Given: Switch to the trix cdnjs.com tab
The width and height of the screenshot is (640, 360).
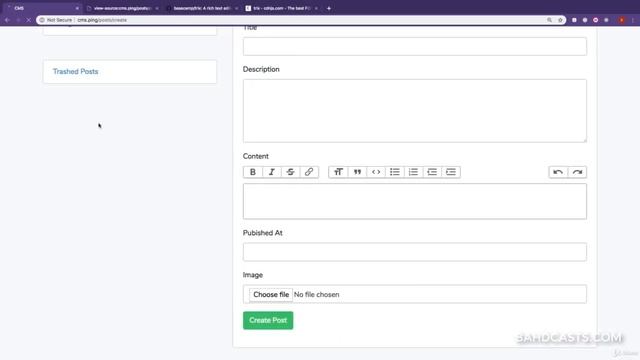Looking at the screenshot, I should pyautogui.click(x=282, y=8).
